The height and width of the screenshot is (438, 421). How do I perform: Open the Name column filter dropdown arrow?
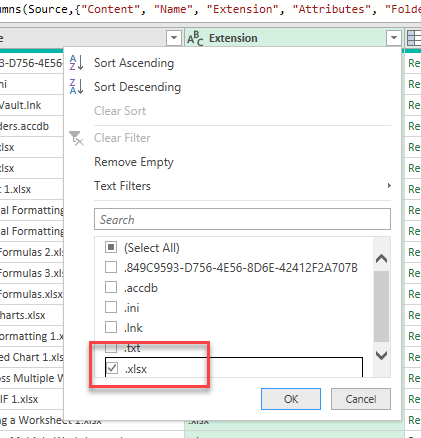pos(174,38)
